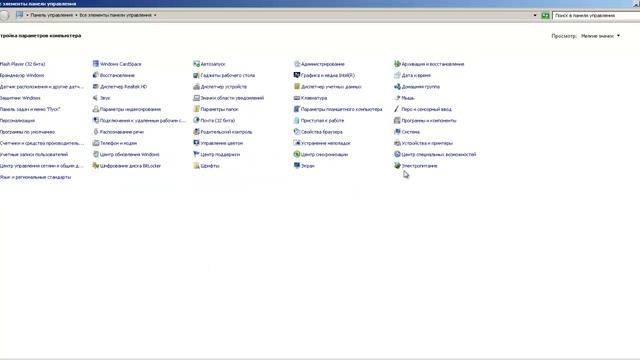640x360 pixels.
Task: Open Центр управления сетями и общим доступом
Action: (x=42, y=166)
